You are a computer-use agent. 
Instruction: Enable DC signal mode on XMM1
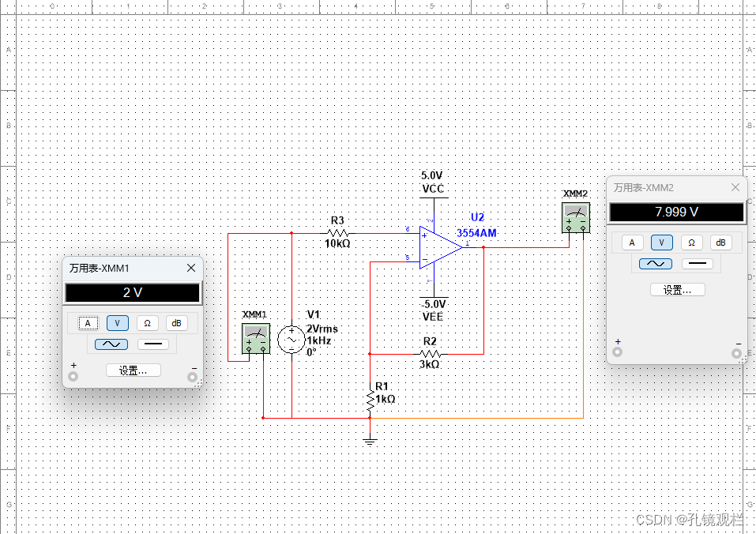pyautogui.click(x=153, y=344)
